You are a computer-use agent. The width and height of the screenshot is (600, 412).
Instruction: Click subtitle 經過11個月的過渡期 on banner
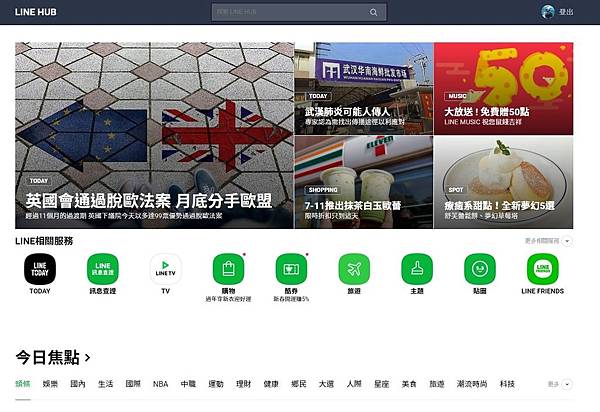124,216
